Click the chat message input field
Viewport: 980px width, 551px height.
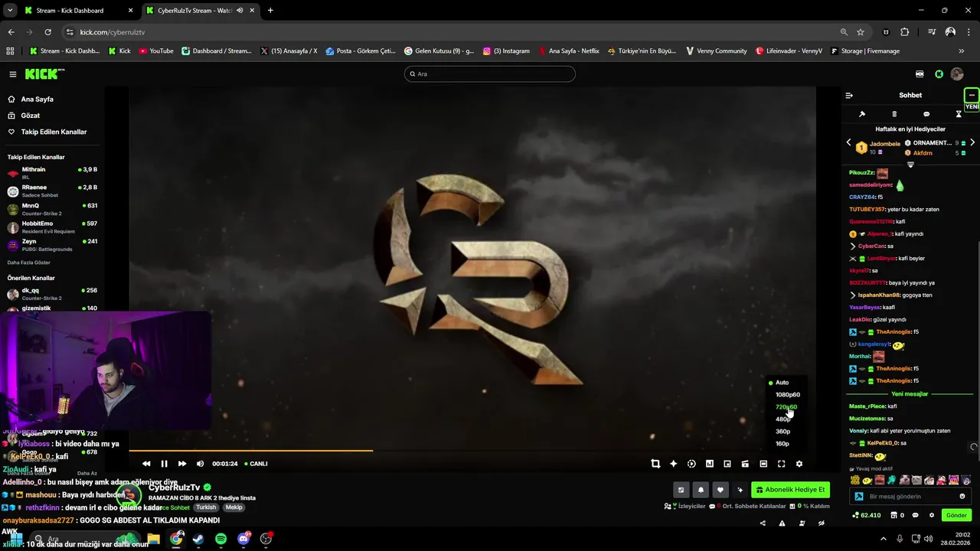tap(910, 497)
